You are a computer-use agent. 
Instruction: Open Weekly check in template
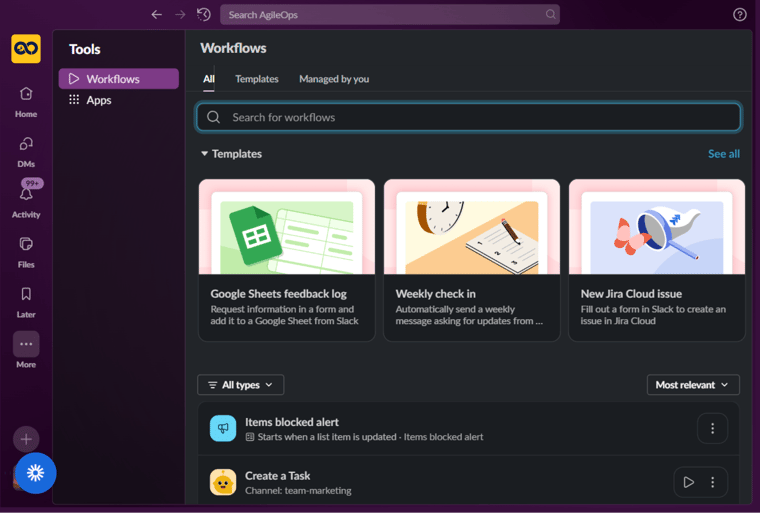point(472,260)
